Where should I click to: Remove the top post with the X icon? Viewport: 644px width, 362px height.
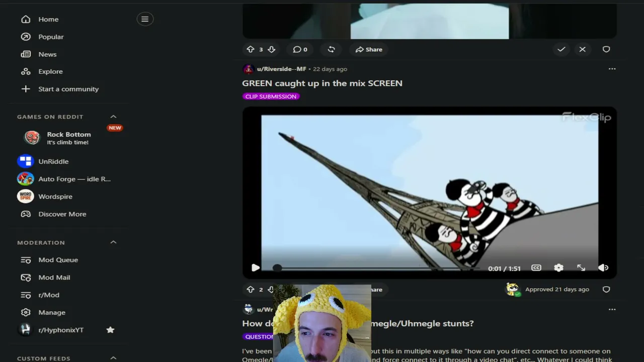582,49
